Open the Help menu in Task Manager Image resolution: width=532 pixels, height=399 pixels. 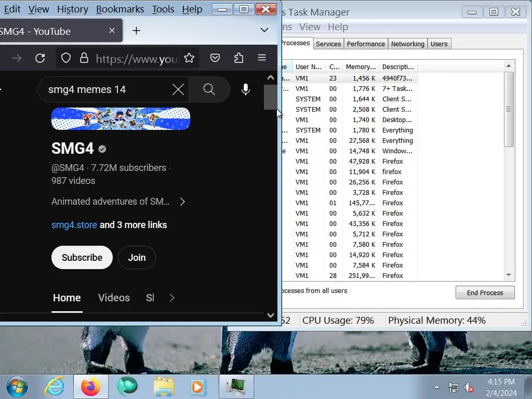(x=338, y=27)
